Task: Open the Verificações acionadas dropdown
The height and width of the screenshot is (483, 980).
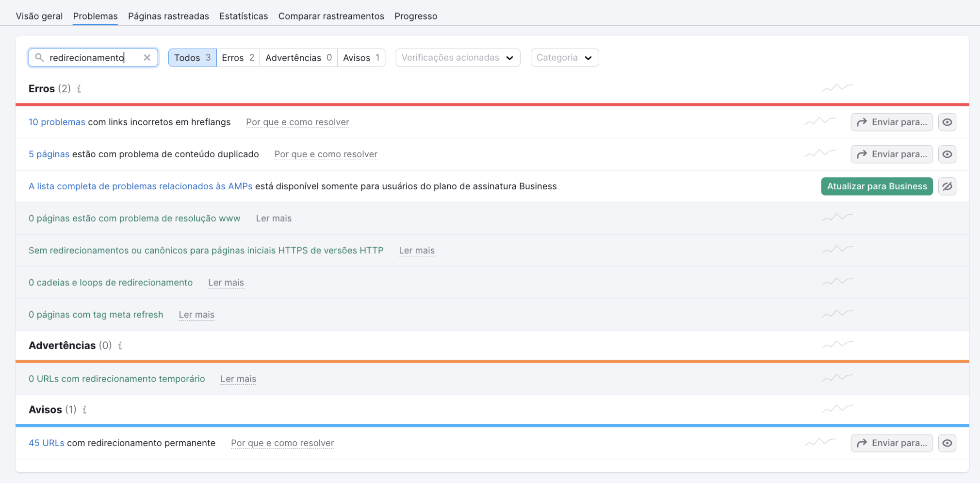Action: 457,58
